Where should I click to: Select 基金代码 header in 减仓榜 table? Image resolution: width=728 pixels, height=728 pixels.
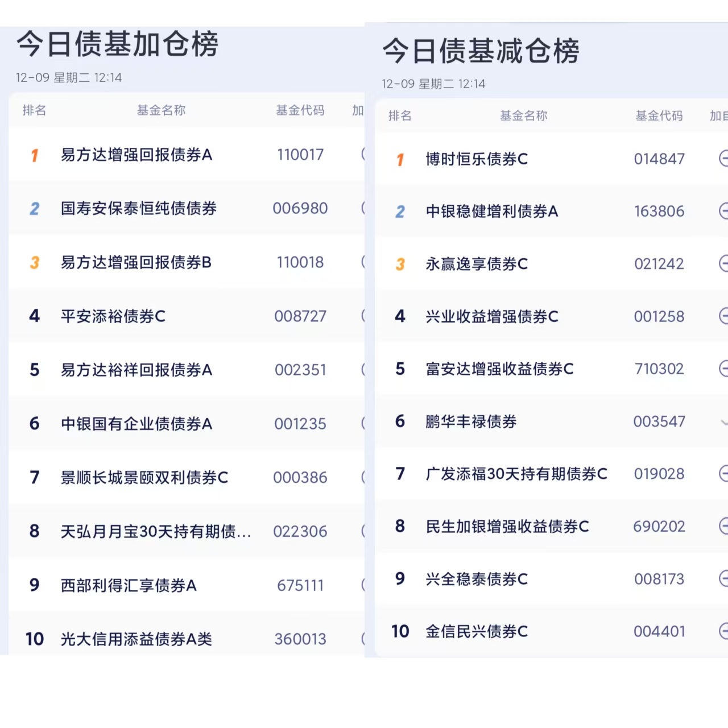[659, 116]
